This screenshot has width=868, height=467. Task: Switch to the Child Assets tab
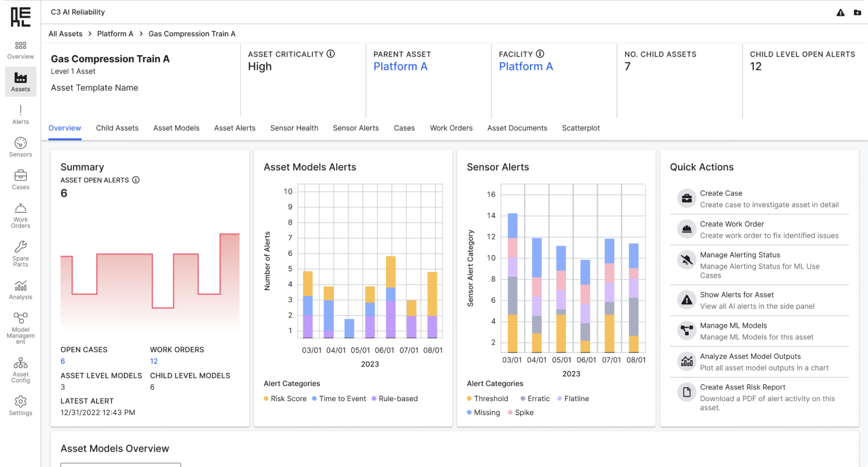tap(117, 128)
